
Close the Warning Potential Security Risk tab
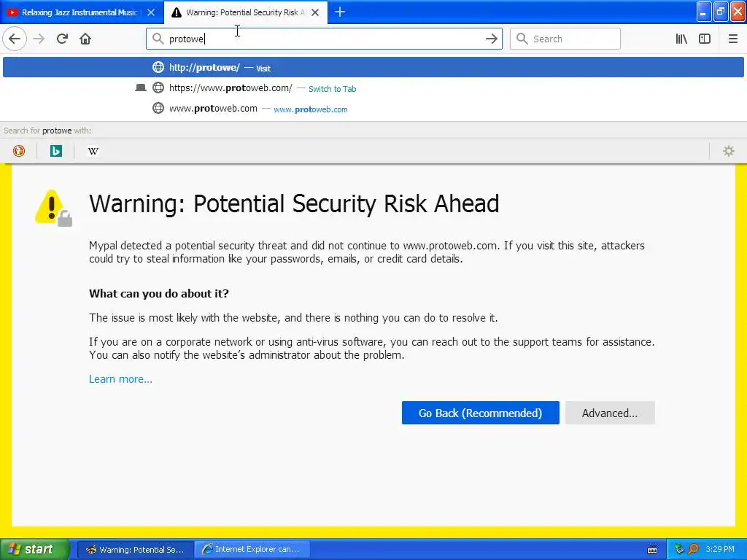pyautogui.click(x=315, y=12)
